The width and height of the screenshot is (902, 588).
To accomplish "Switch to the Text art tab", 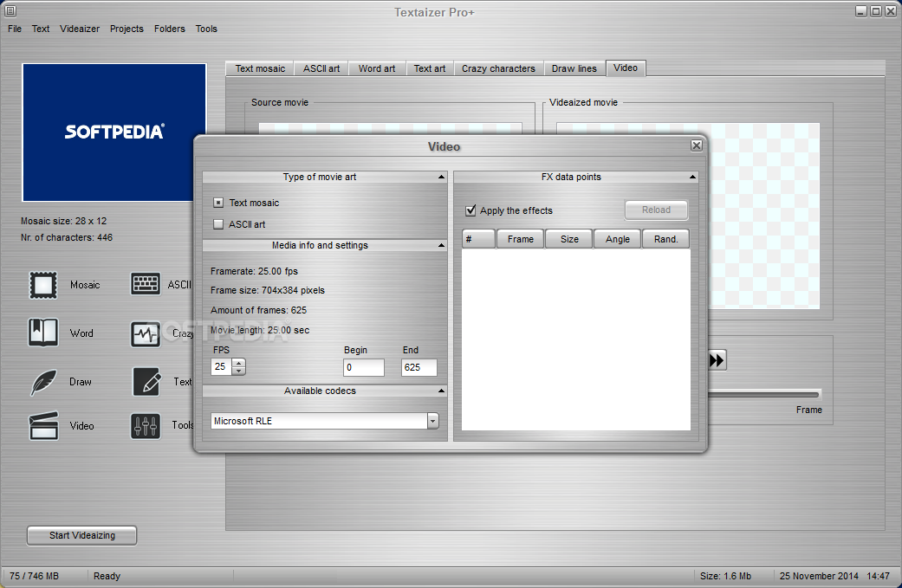I will pos(430,68).
